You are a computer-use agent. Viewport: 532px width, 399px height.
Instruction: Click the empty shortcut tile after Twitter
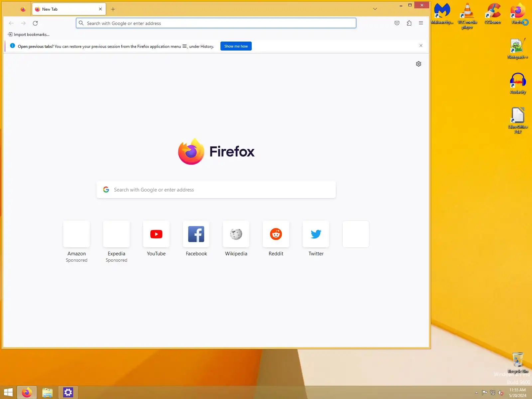click(x=356, y=234)
